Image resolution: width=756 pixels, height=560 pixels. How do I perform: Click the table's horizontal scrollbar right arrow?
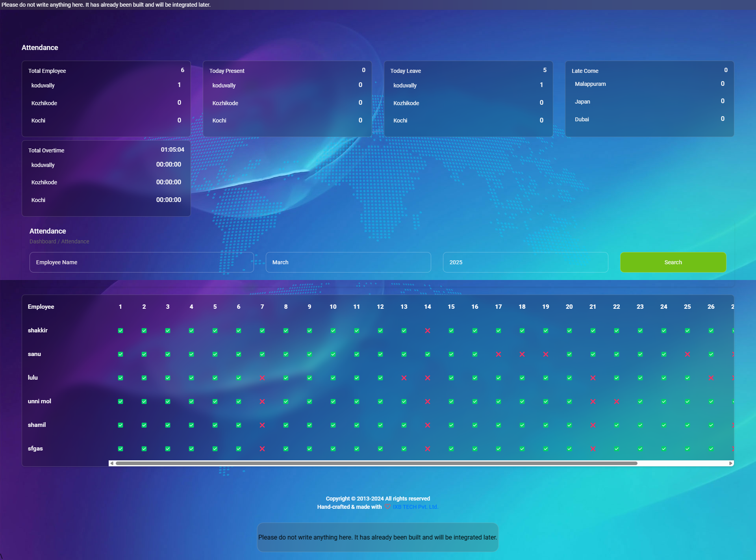coord(731,464)
